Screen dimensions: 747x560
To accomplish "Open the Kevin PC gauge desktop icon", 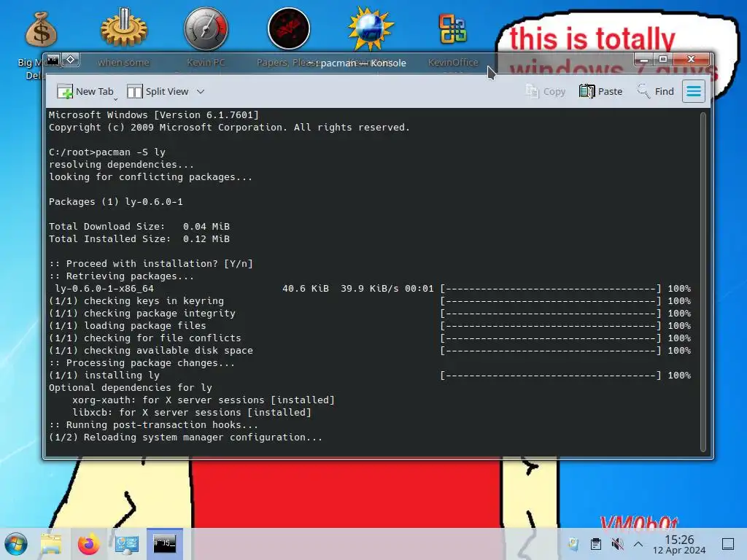I will coord(206,29).
